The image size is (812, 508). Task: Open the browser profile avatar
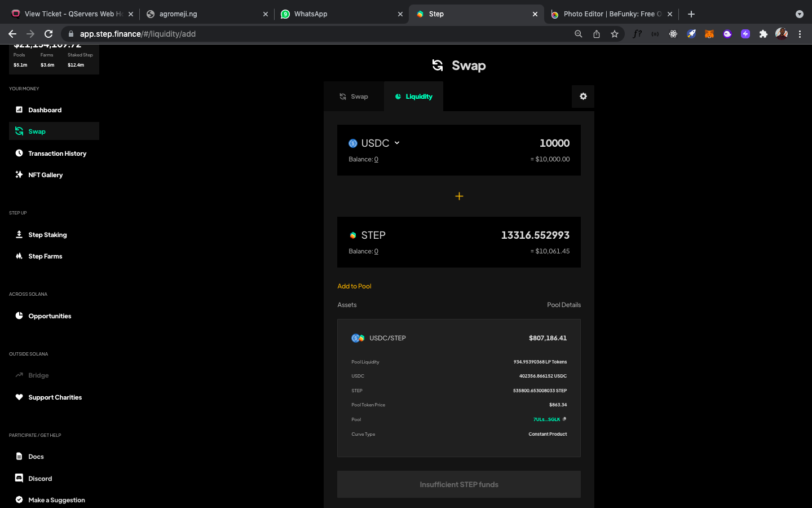[782, 34]
